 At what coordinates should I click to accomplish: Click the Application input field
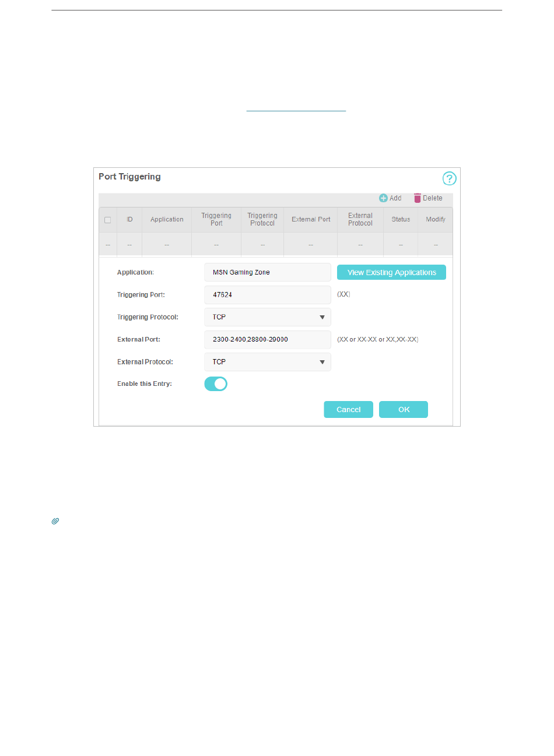(268, 272)
